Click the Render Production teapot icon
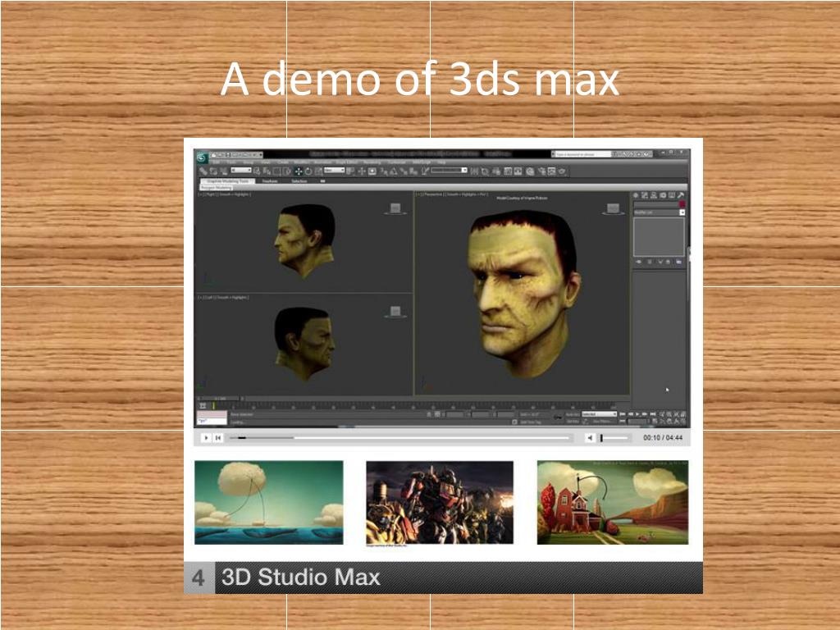Image resolution: width=840 pixels, height=630 pixels. coord(562,171)
